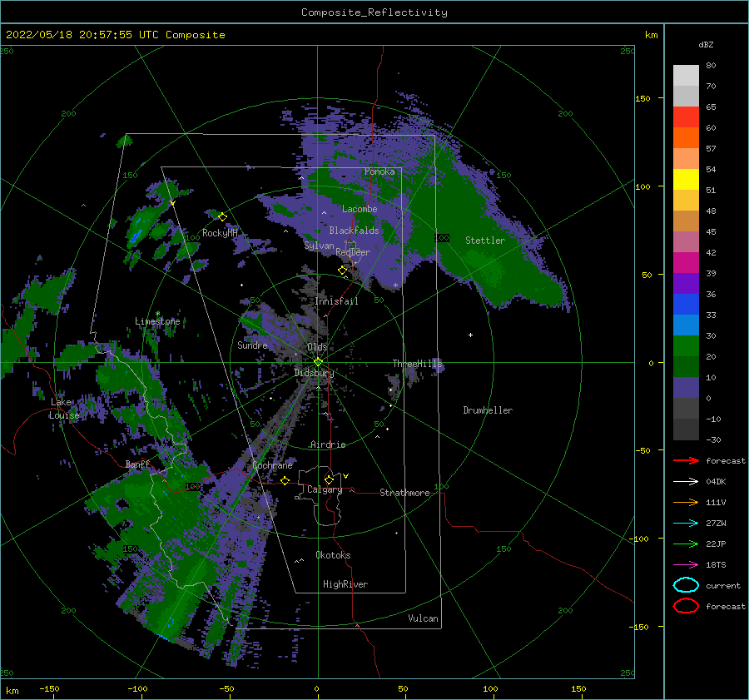Click the '18TS' legend text
Viewport: 749px width, 700px height.
[716, 565]
